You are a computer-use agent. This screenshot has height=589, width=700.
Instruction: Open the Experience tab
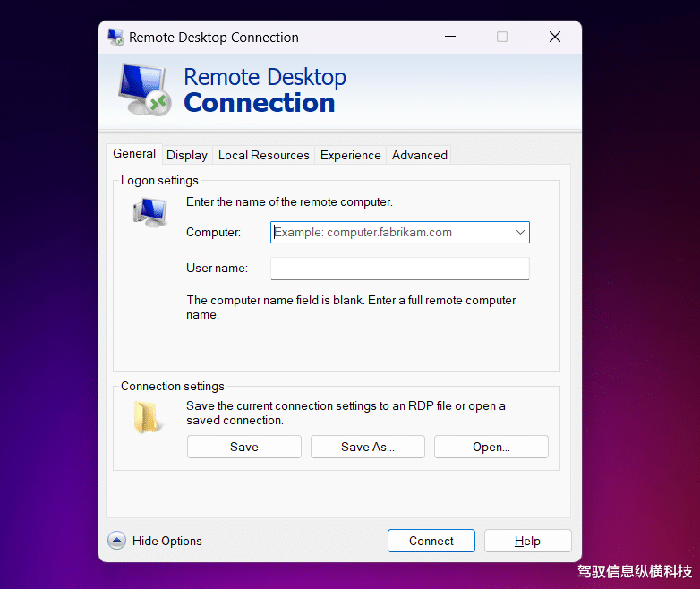tap(350, 155)
